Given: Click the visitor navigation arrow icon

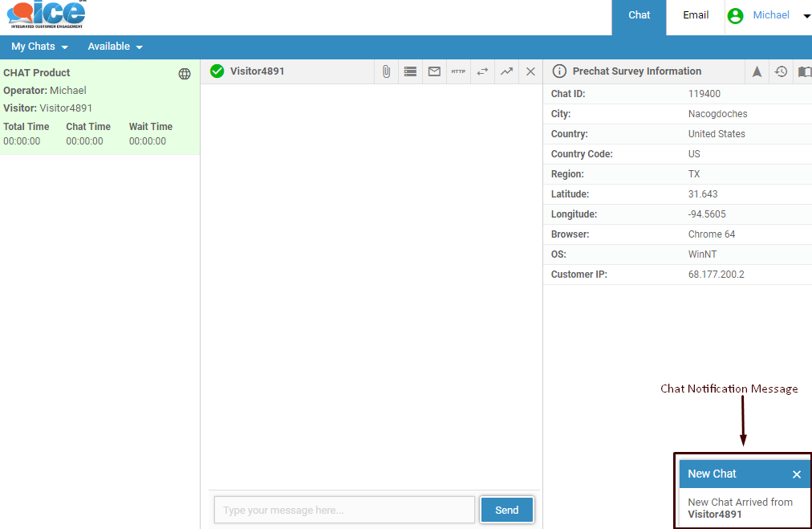Looking at the screenshot, I should 757,71.
